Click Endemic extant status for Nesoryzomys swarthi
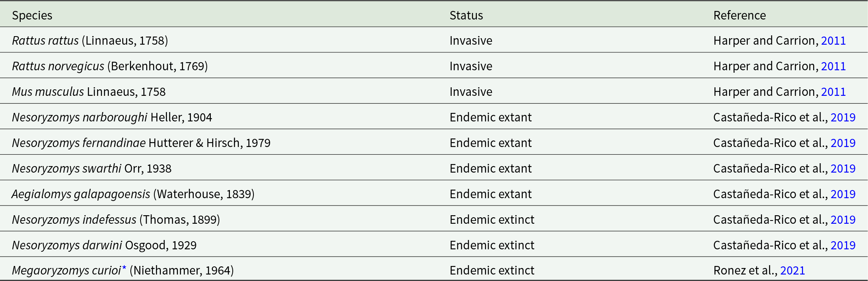Viewport: 868px width, 281px height. [491, 169]
